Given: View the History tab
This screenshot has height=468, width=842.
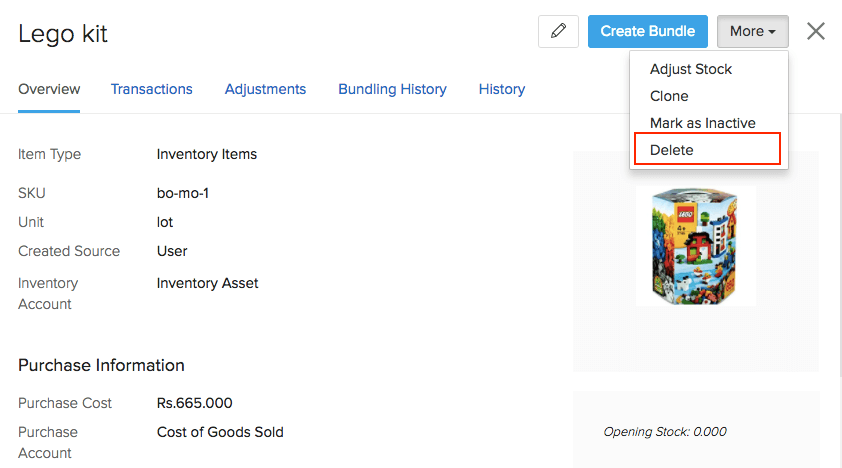Looking at the screenshot, I should click(x=502, y=89).
